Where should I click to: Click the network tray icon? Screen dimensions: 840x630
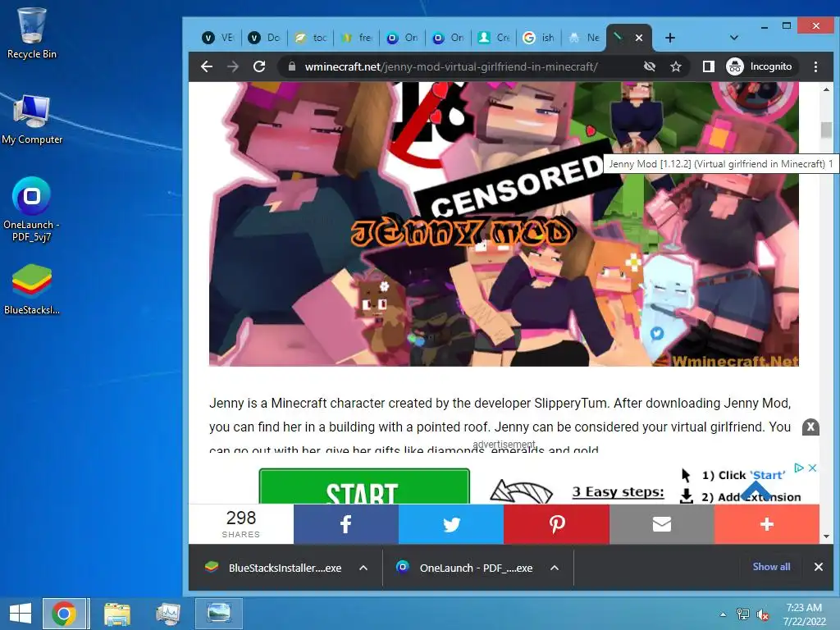click(x=743, y=614)
